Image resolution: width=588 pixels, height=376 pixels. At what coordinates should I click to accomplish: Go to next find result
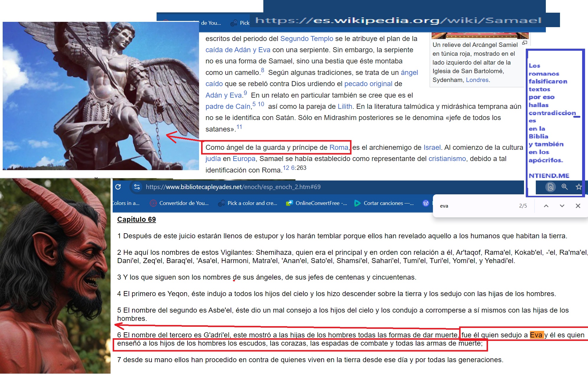tap(562, 206)
